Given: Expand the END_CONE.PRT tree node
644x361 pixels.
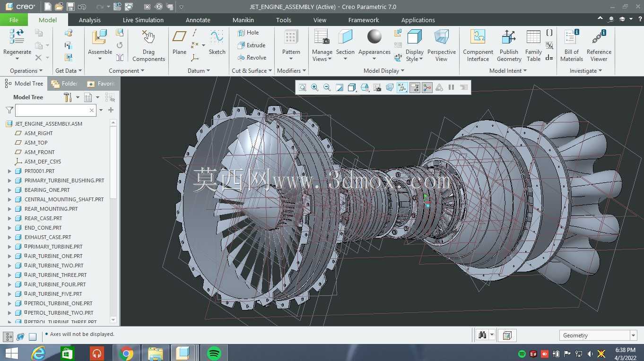Looking at the screenshot, I should (x=9, y=228).
